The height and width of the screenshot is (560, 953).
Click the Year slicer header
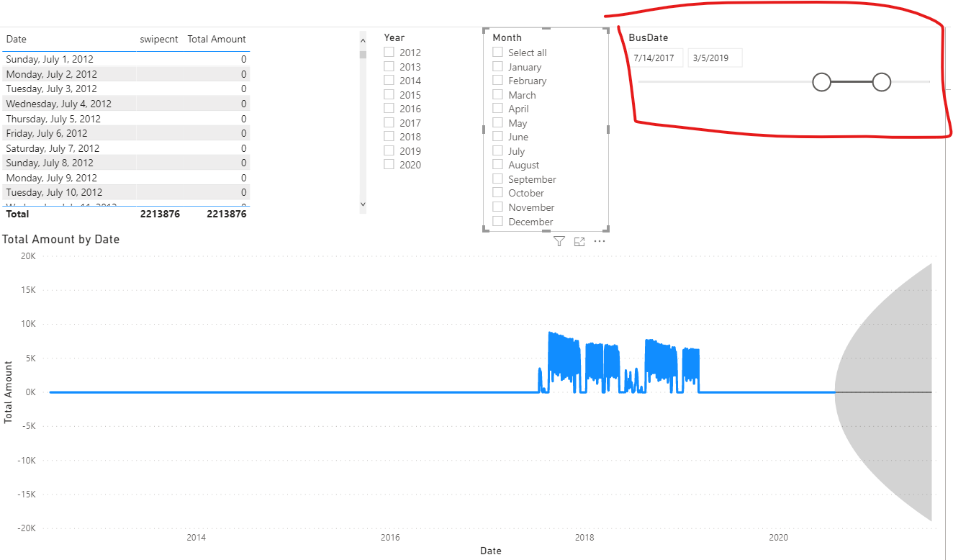[x=394, y=37]
